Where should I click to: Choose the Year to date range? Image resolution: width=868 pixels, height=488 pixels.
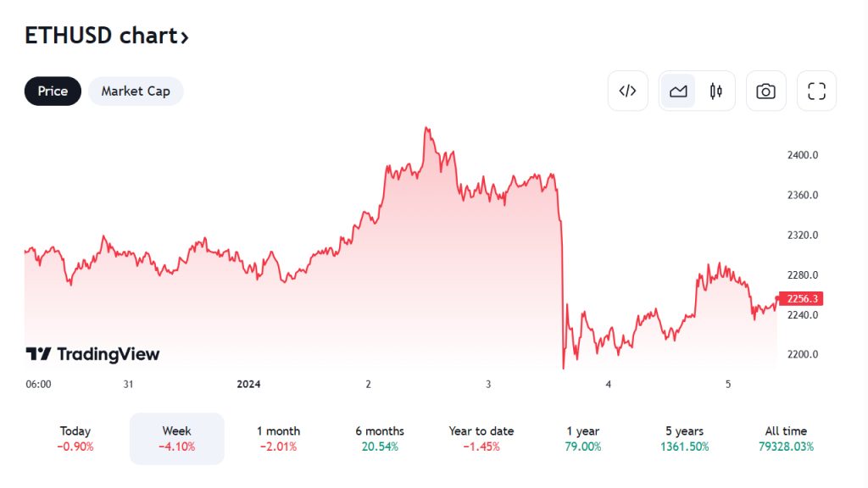click(x=481, y=439)
